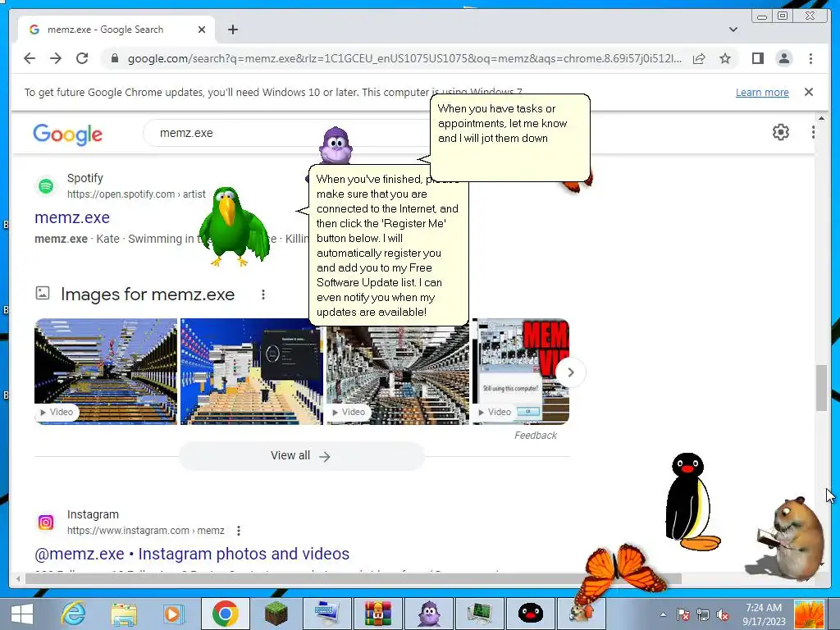Go back using the browser back arrow

coord(30,58)
